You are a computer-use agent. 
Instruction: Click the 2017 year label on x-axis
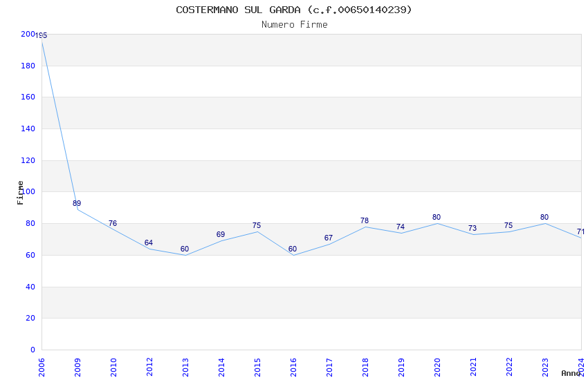point(329,368)
